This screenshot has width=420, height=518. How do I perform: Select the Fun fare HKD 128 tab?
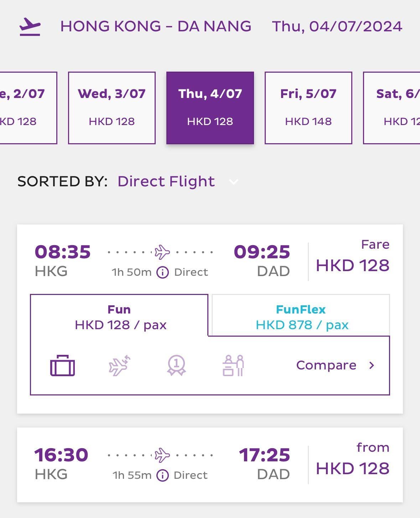pyautogui.click(x=119, y=317)
